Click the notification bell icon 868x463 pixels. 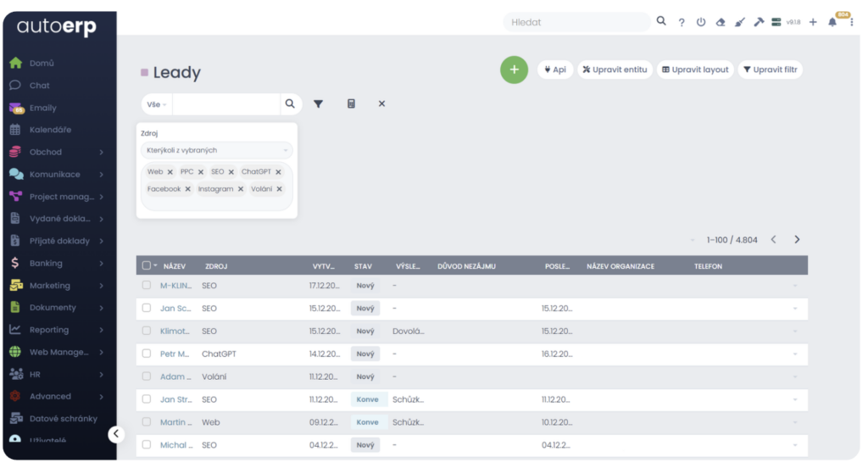click(832, 22)
